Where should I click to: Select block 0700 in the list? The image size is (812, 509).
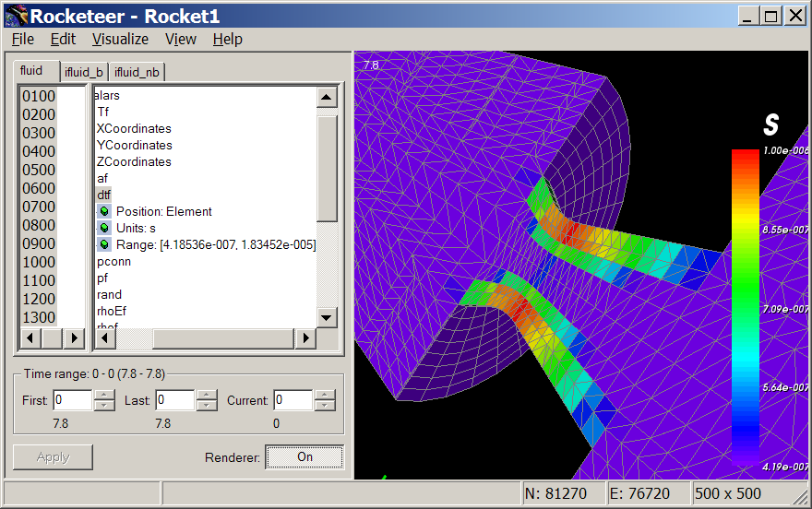39,207
